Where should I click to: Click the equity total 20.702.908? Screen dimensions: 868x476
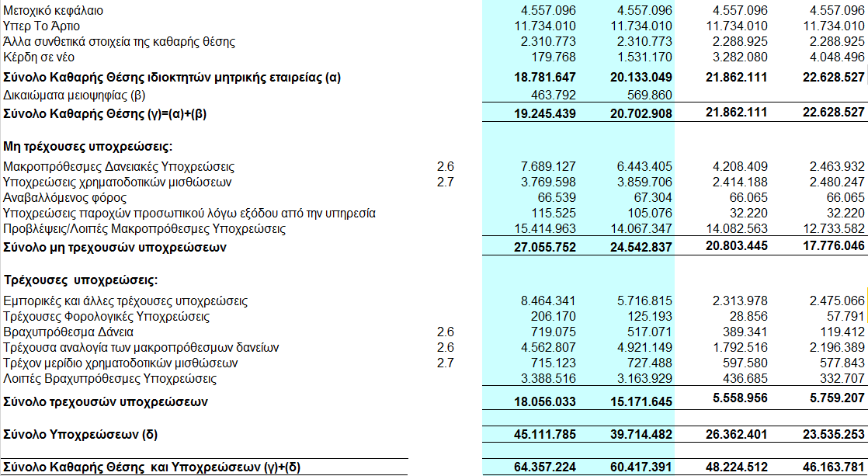tap(641, 114)
